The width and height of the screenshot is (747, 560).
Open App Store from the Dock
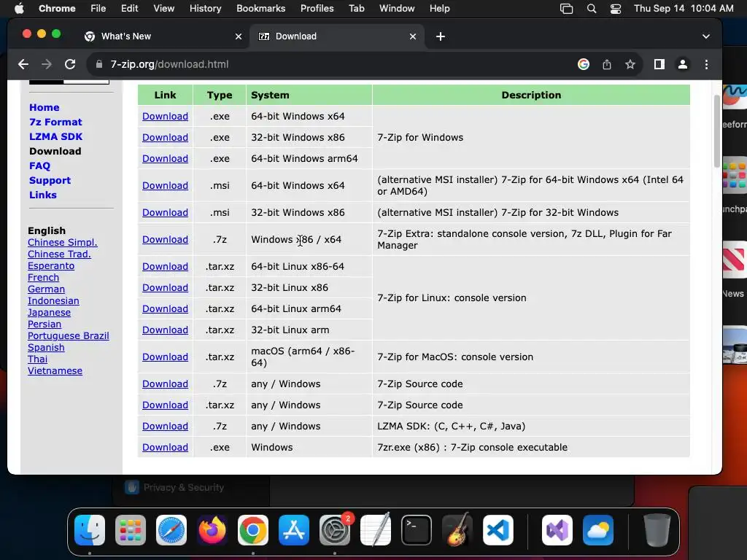tap(293, 530)
